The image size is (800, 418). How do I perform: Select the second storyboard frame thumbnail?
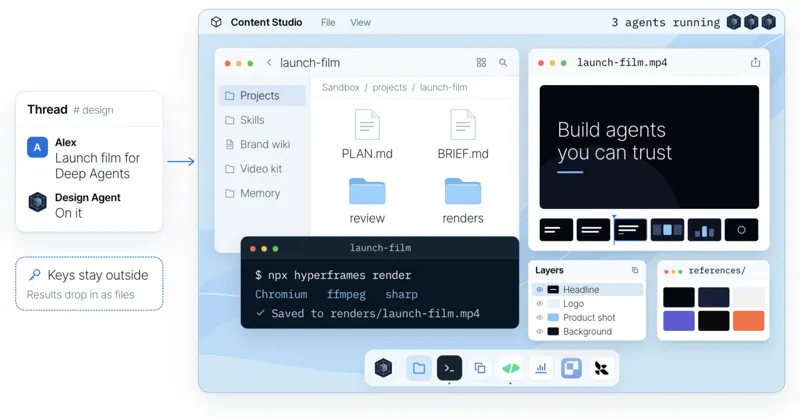point(593,230)
